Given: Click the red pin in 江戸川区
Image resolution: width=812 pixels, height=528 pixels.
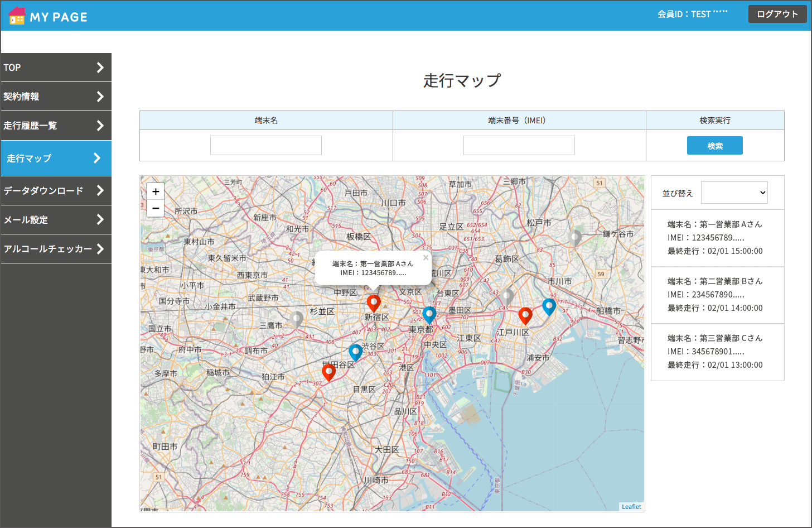Looking at the screenshot, I should [525, 315].
